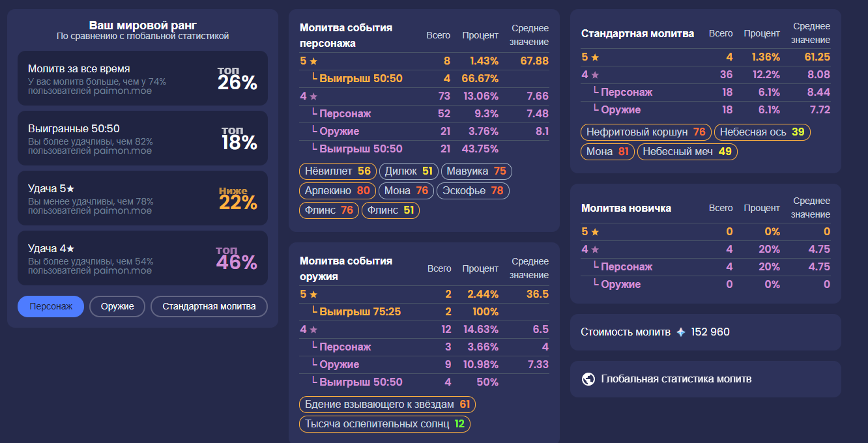Click the Нёвиллет 56 pity tag
Screen dimensions: 868x443
click(338, 171)
